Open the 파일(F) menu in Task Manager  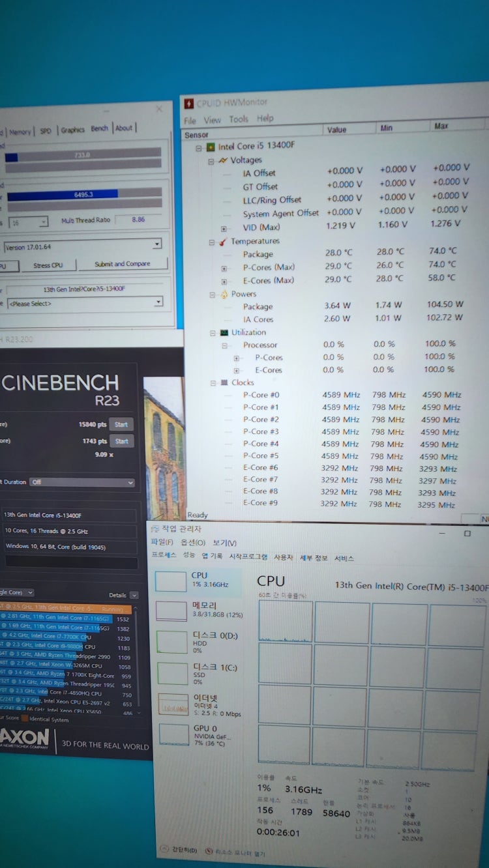[162, 542]
